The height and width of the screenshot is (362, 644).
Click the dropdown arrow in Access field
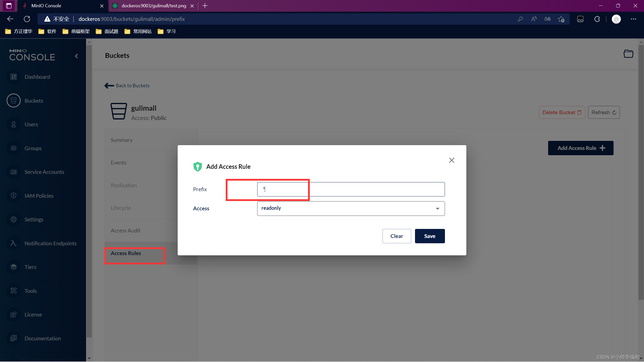[x=437, y=209]
